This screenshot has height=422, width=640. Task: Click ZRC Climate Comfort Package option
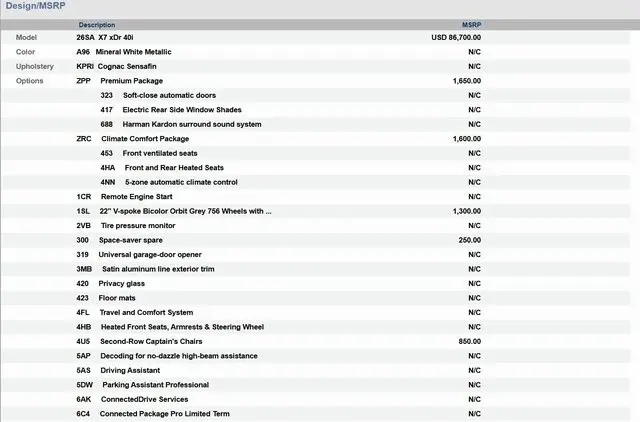(145, 139)
